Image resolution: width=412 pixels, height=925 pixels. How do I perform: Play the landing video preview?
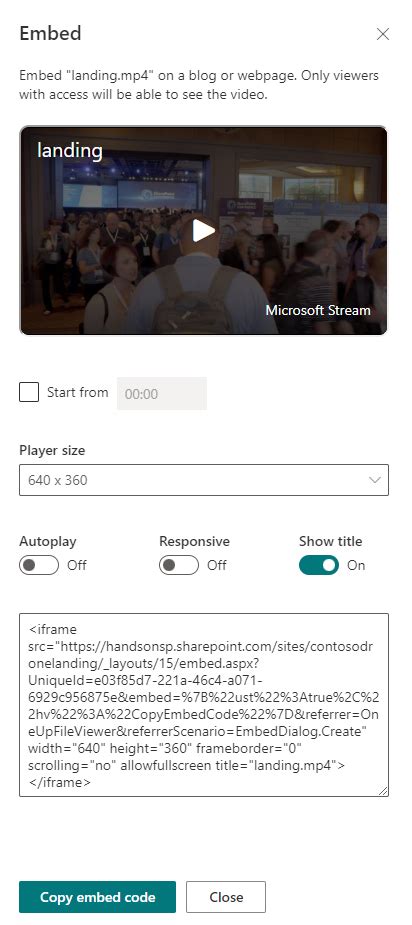pos(204,231)
